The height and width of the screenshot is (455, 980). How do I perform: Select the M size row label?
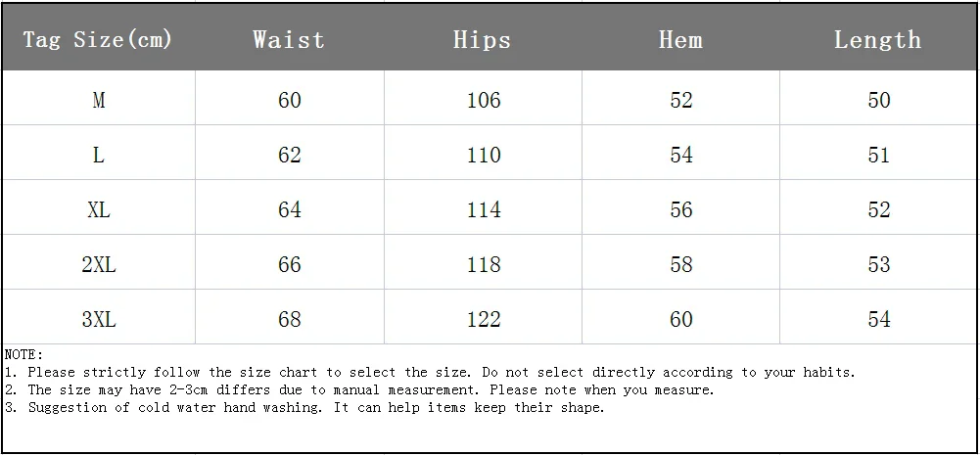tap(98, 100)
